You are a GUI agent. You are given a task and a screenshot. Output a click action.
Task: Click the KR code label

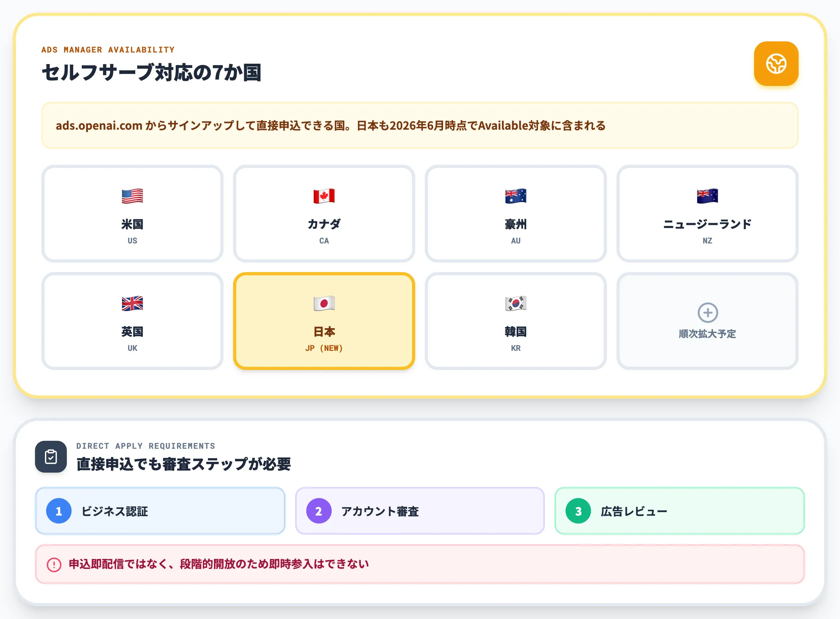click(x=516, y=348)
